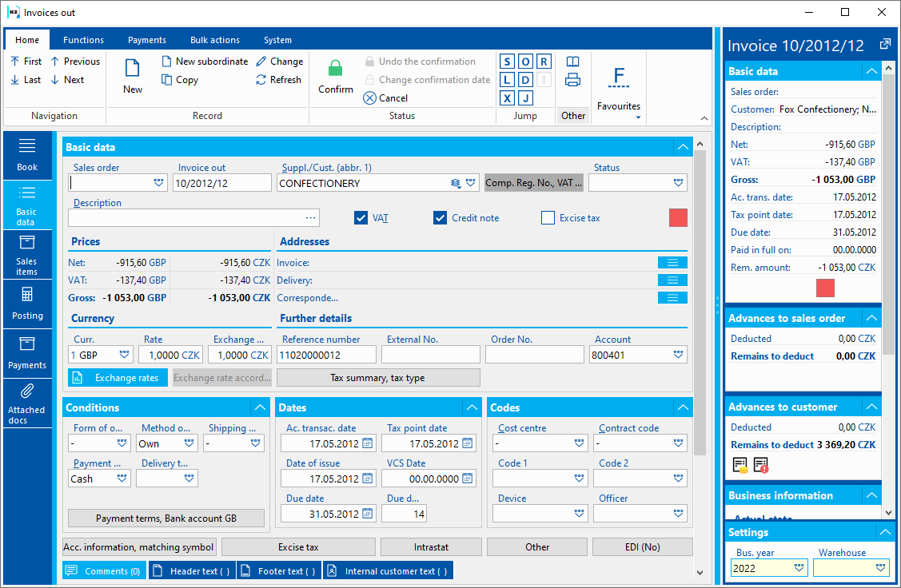Open the book icon in Other group
The height and width of the screenshot is (588, 901).
tap(573, 62)
